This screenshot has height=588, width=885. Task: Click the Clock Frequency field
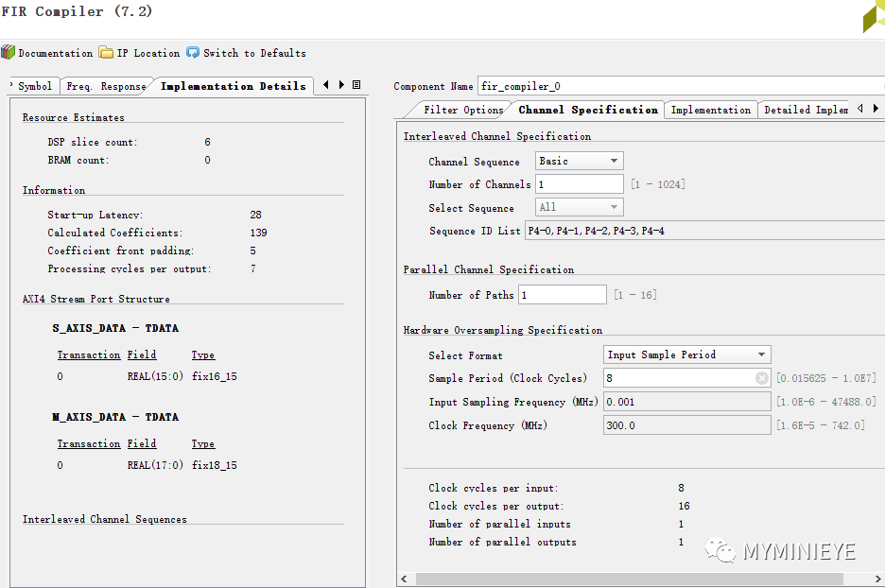(686, 425)
